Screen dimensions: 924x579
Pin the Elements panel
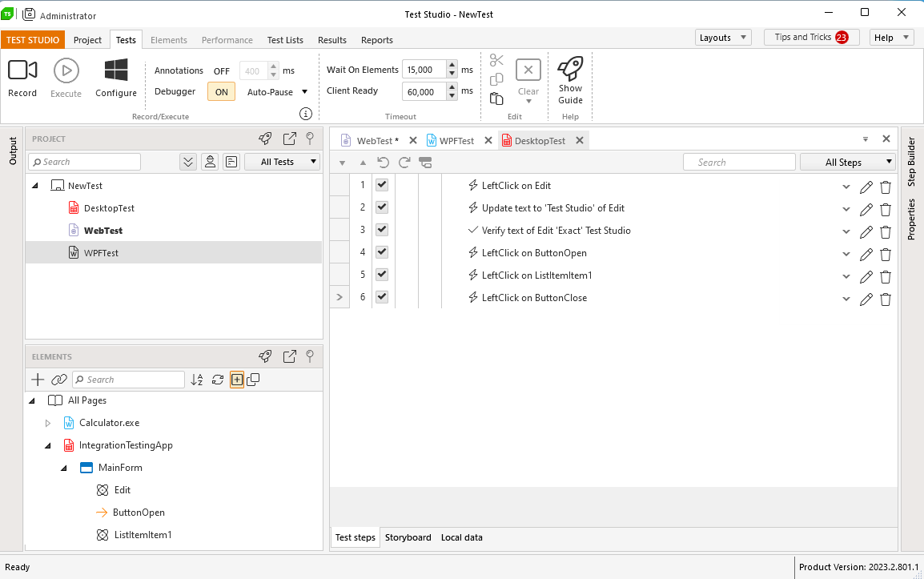point(310,356)
